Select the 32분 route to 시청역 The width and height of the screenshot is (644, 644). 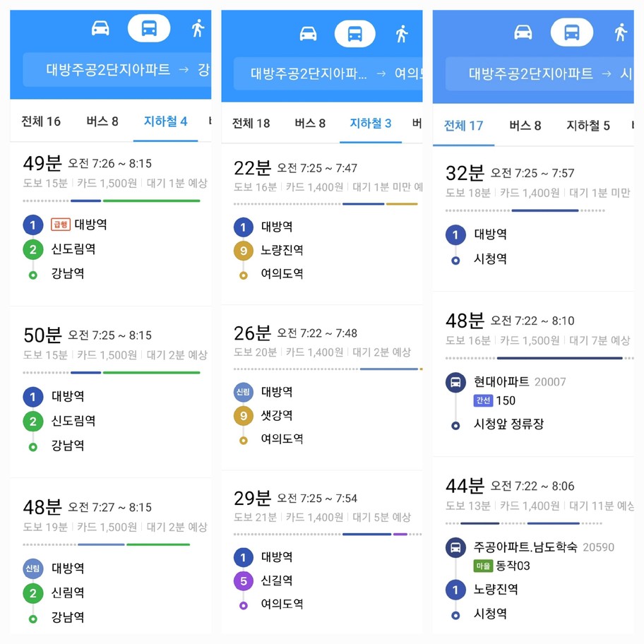(x=533, y=220)
